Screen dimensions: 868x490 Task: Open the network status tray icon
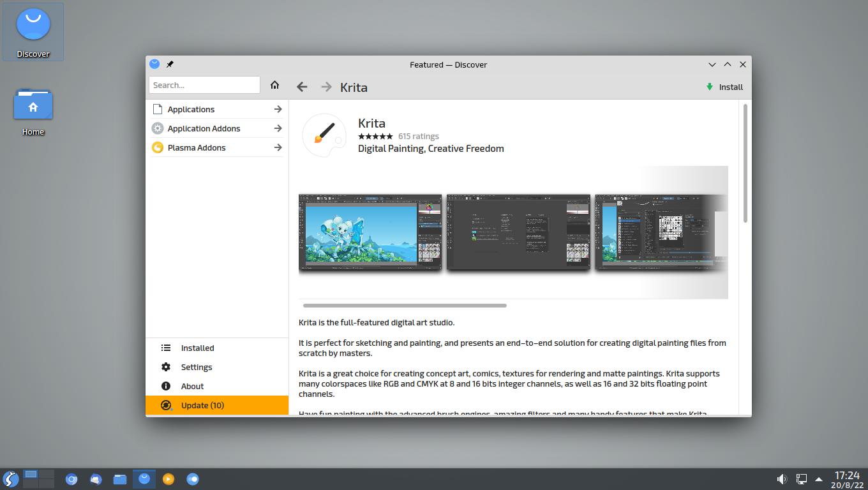(801, 479)
